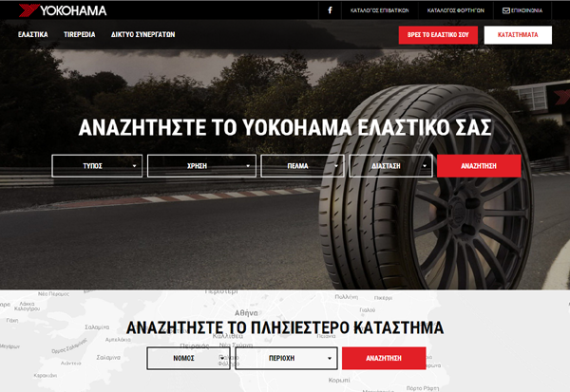Screen dimensions: 570x392
Task: Go to the TIREPEDIA menu item
Action: tap(80, 34)
